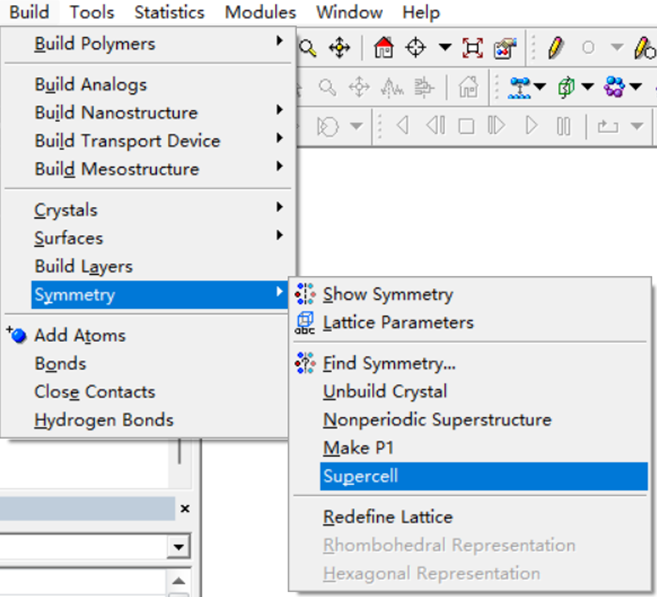Click the step backward playback button

(436, 125)
